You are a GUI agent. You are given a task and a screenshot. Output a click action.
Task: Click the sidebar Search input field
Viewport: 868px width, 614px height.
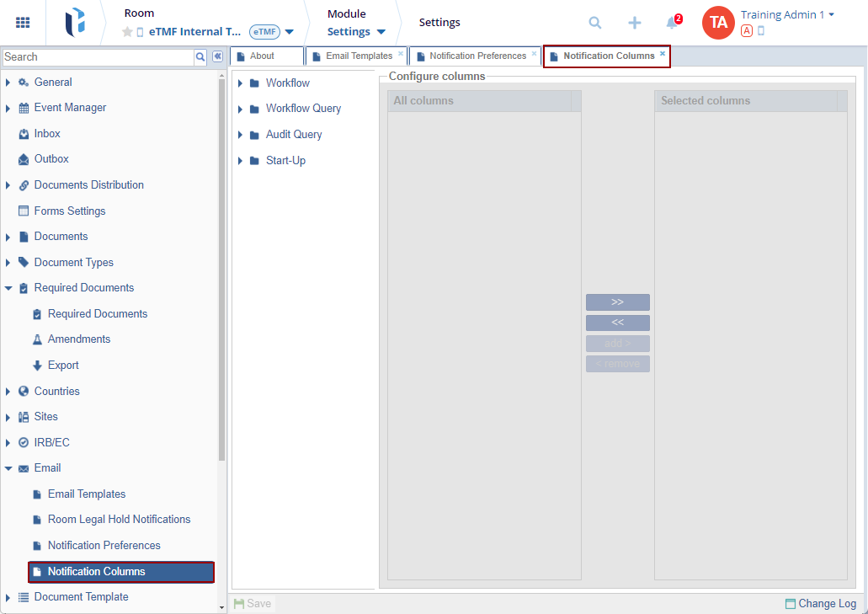(98, 56)
